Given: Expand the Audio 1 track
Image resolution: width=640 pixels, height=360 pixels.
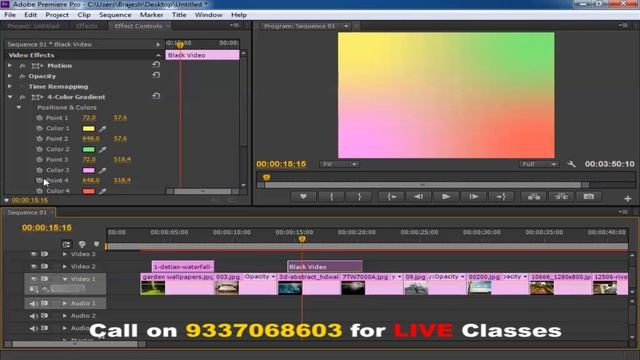Looking at the screenshot, I should point(64,303).
